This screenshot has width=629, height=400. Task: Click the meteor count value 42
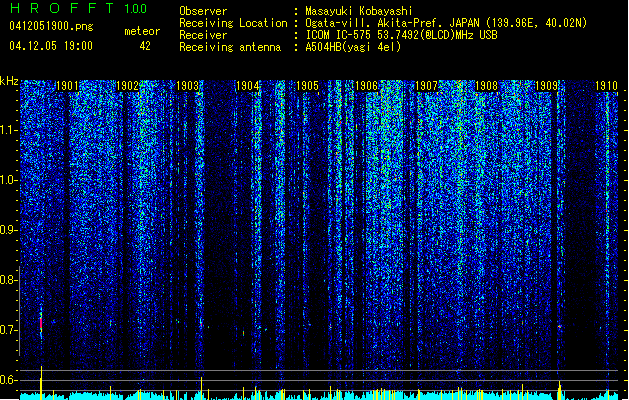145,46
